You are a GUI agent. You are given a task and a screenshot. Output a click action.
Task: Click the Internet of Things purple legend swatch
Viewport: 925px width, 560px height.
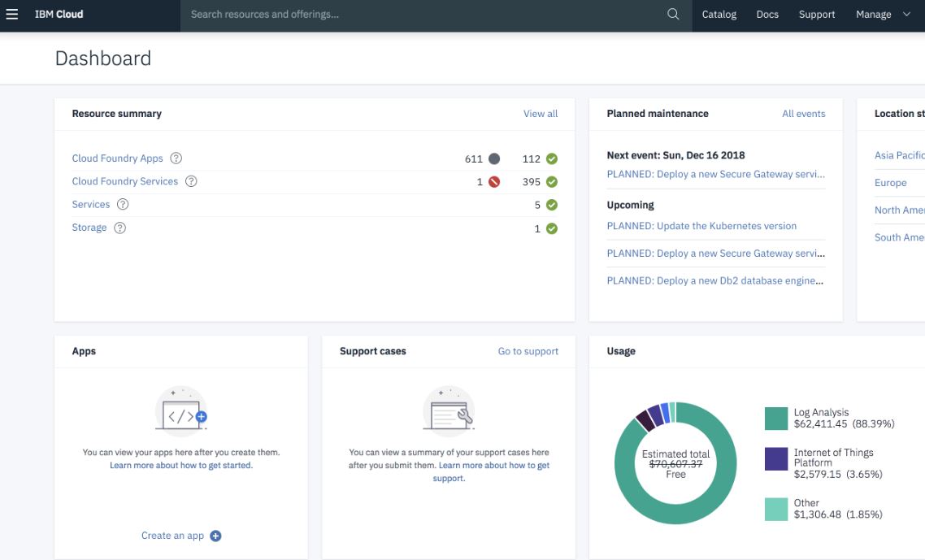776,458
